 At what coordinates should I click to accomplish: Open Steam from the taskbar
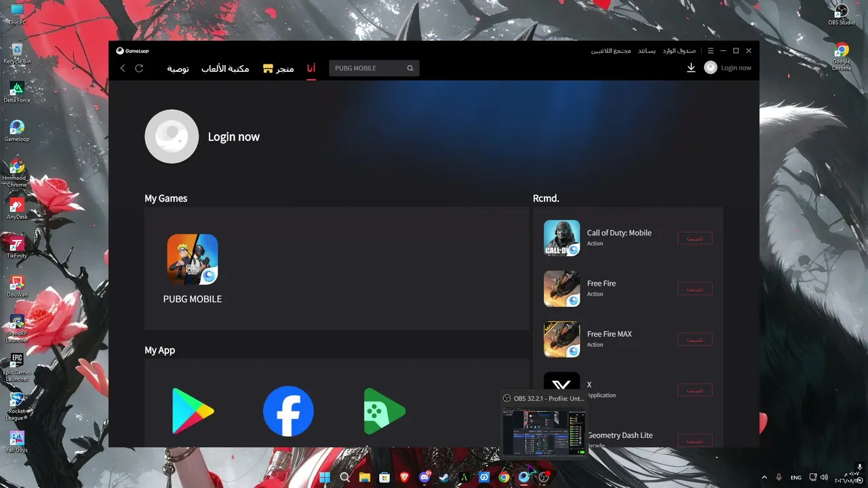tap(444, 477)
